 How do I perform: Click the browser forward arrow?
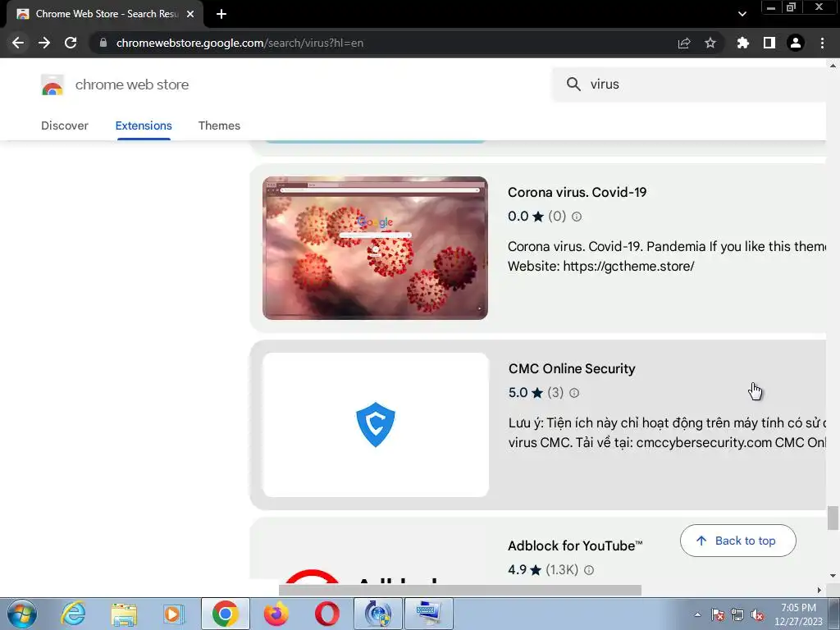click(x=44, y=43)
